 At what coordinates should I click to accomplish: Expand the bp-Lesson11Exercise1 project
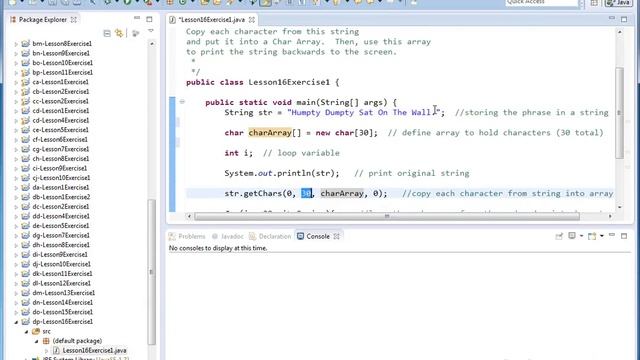16,73
